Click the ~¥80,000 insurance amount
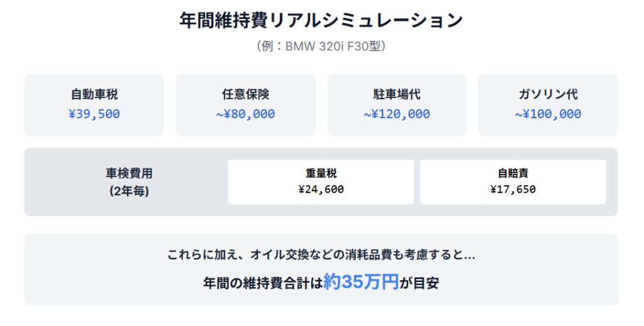644x326 pixels. (246, 114)
